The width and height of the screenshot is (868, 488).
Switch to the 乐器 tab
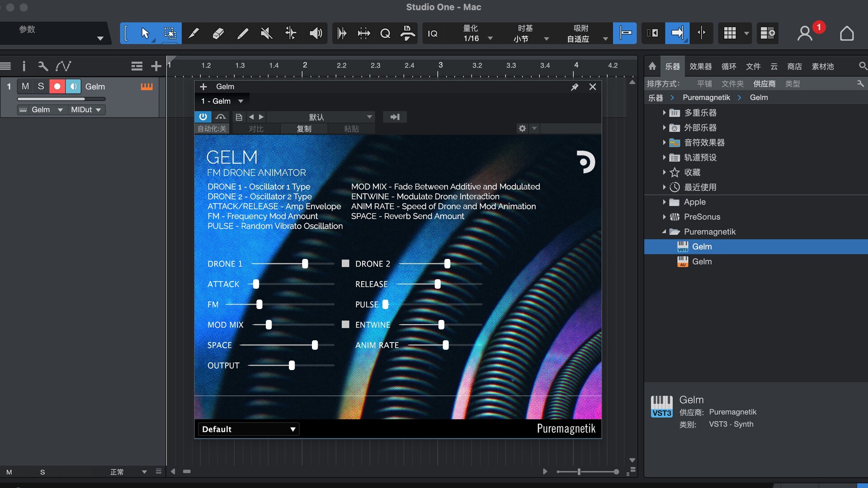coord(672,66)
